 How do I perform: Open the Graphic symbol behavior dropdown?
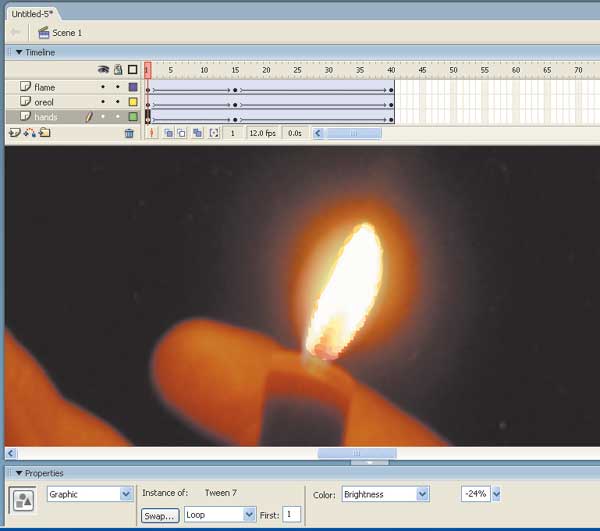[126, 494]
